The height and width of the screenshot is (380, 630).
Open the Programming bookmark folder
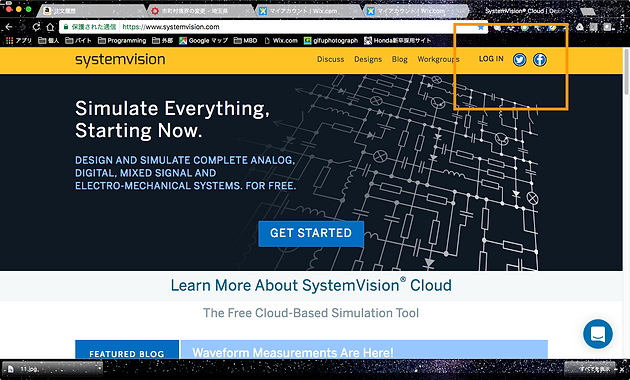(x=122, y=41)
